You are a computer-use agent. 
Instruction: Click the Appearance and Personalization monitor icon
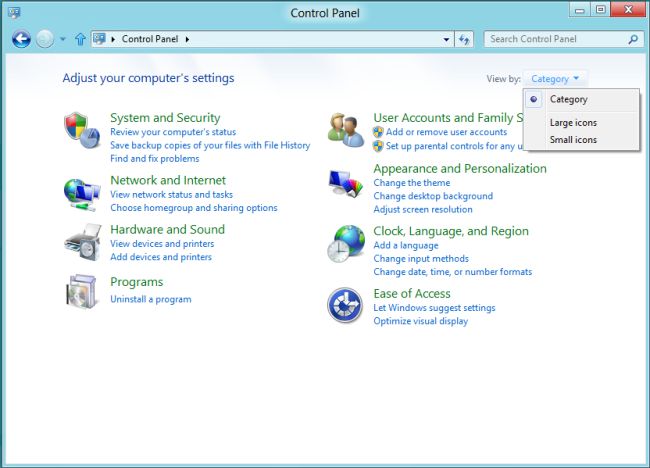(346, 183)
